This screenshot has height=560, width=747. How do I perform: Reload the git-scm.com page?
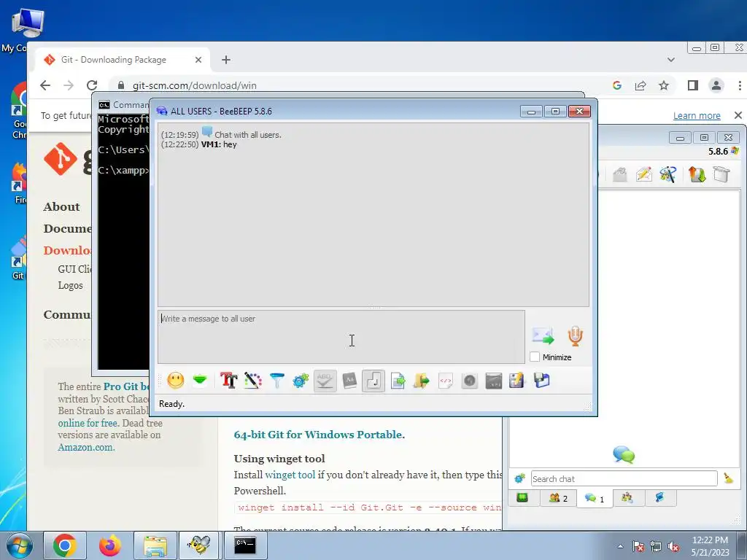(x=92, y=85)
